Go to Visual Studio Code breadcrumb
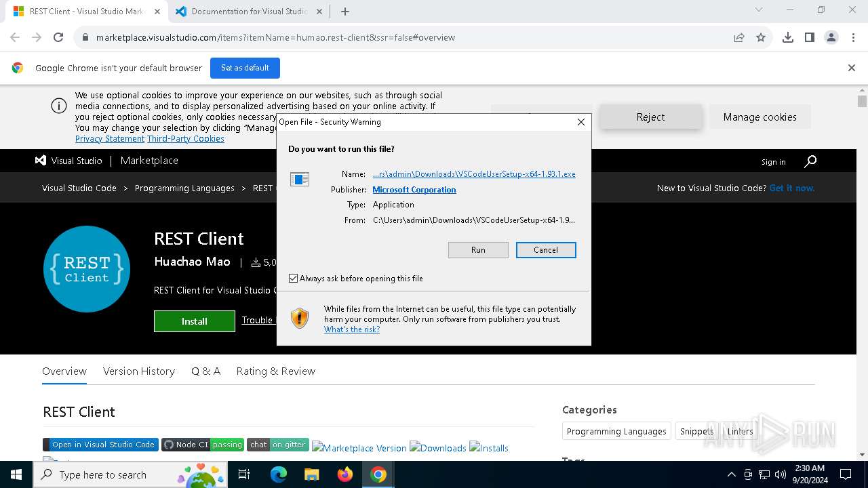Viewport: 868px width, 488px height. (x=79, y=188)
